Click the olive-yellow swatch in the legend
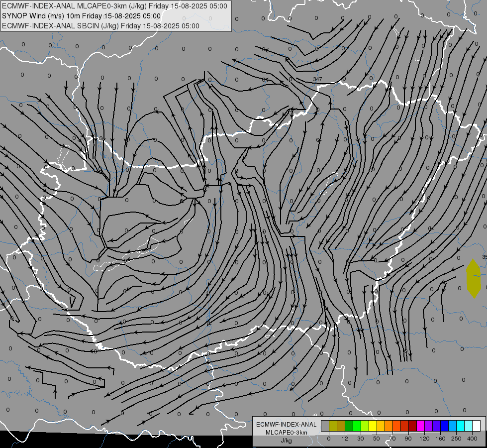This screenshot has height=448, width=487. coord(333,426)
